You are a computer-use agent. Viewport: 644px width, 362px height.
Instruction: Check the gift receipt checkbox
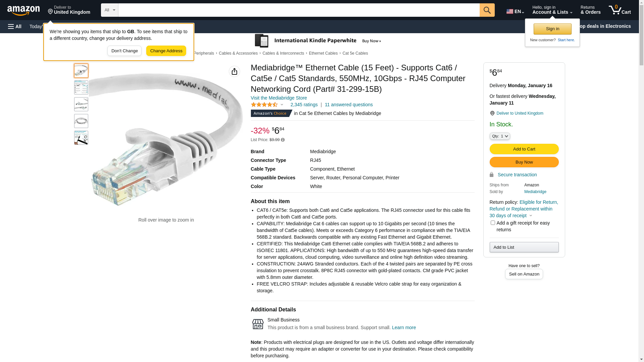click(493, 223)
